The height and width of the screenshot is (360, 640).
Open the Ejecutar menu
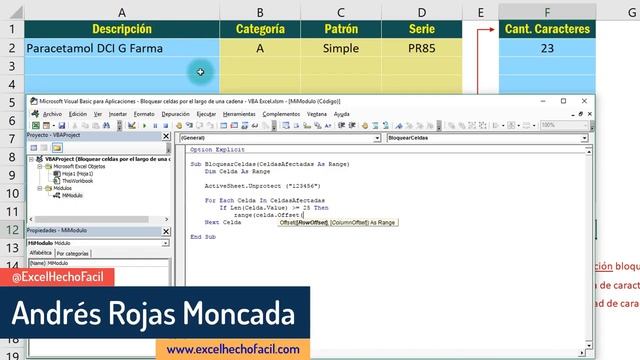[x=206, y=114]
